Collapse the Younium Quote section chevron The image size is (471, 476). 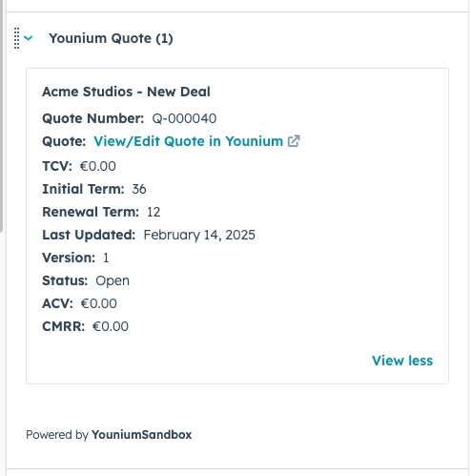[29, 38]
